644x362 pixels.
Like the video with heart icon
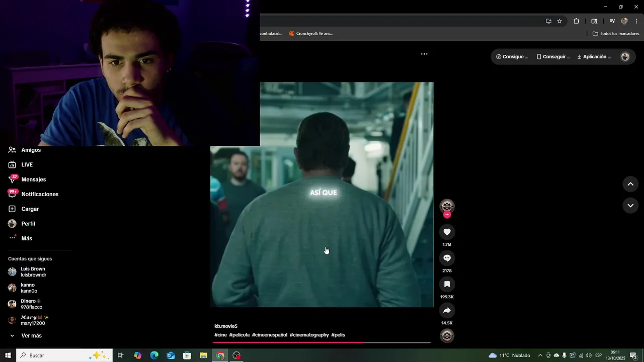click(447, 232)
